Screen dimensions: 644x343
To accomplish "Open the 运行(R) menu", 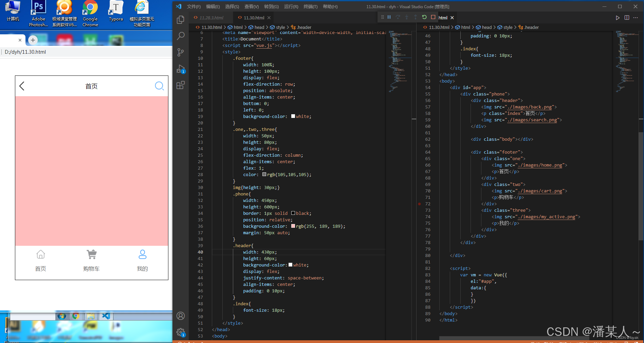I will tap(291, 6).
